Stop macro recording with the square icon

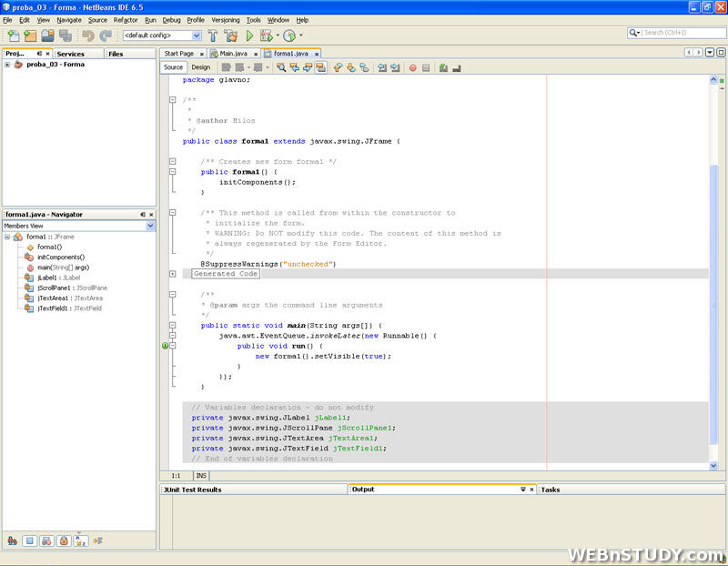[426, 67]
